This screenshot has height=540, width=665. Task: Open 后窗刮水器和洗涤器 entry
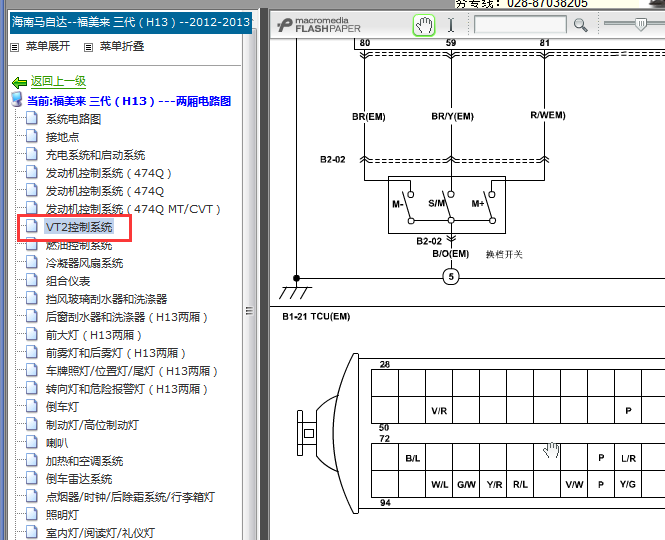pos(127,317)
